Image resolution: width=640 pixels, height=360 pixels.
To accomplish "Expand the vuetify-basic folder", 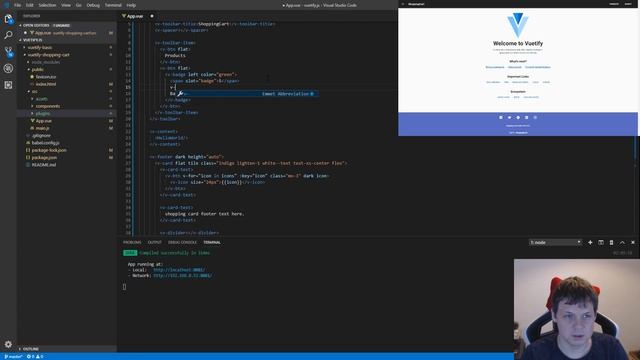I will [40, 47].
